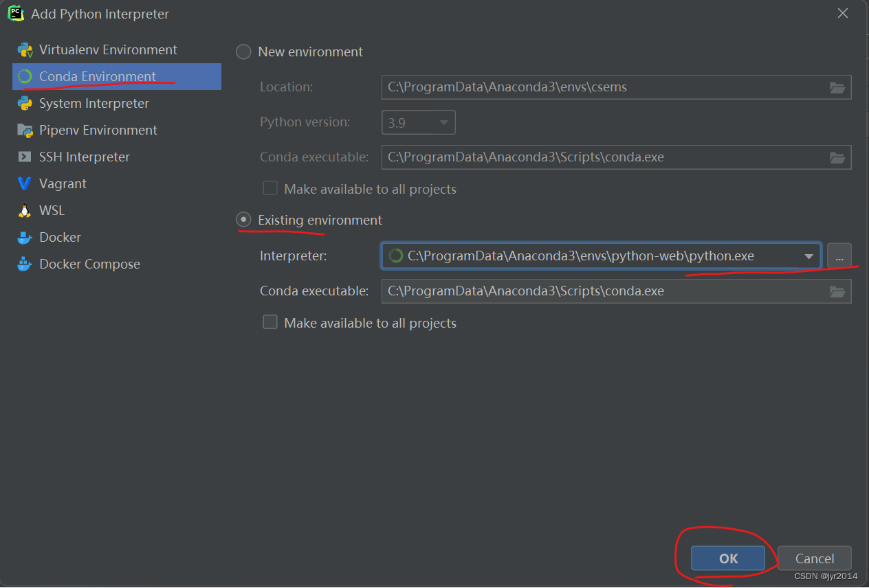Viewport: 869px width, 588px height.
Task: Click the Docker whale icon
Action: point(25,238)
